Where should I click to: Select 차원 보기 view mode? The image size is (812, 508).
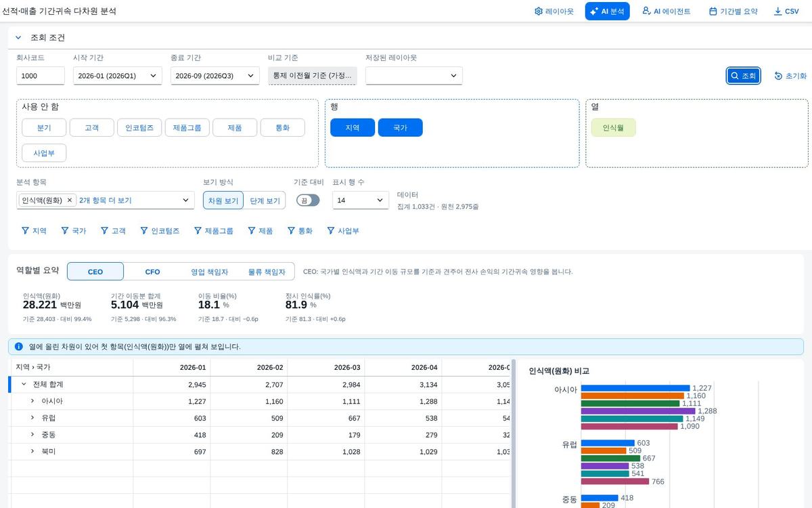[223, 200]
